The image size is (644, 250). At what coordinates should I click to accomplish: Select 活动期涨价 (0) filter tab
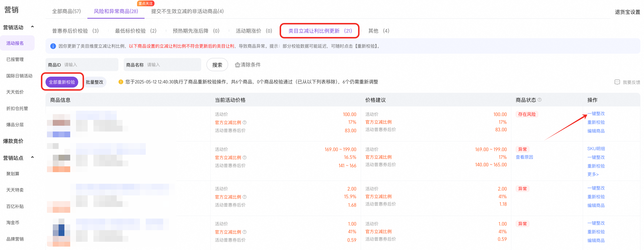coord(254,31)
